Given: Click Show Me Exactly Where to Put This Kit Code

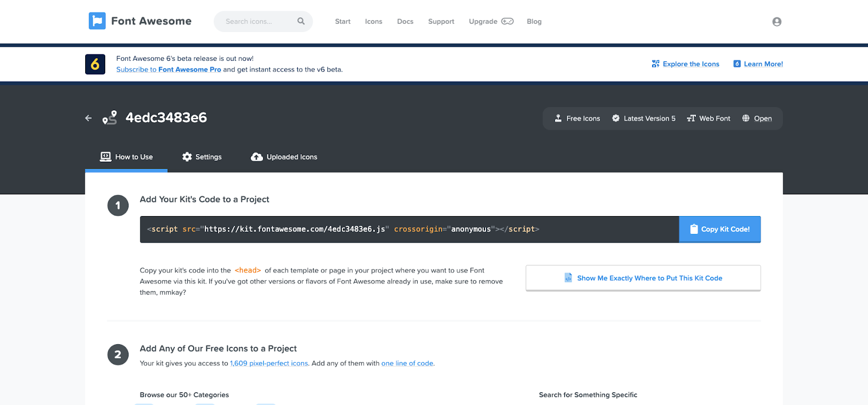Looking at the screenshot, I should (x=643, y=278).
